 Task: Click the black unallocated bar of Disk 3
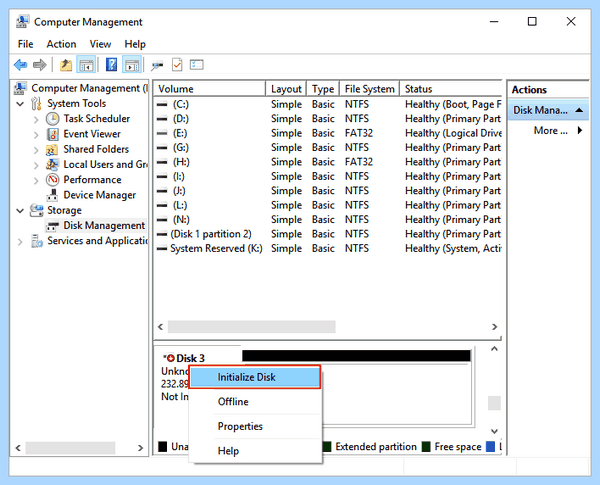tap(356, 356)
